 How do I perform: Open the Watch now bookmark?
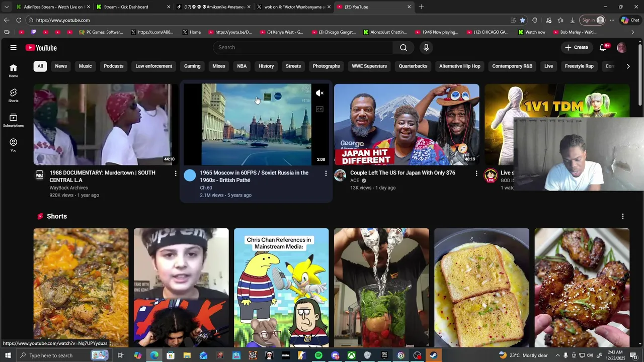pyautogui.click(x=531, y=32)
